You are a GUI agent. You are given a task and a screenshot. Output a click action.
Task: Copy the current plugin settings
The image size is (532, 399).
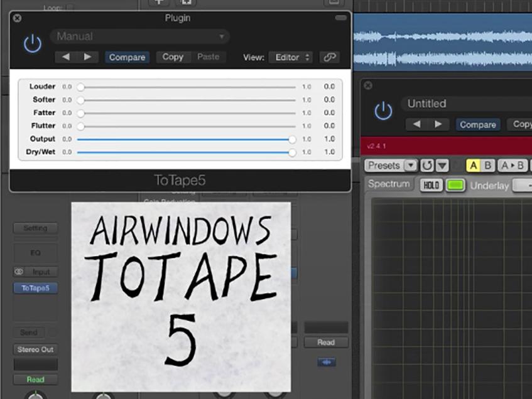tap(173, 56)
